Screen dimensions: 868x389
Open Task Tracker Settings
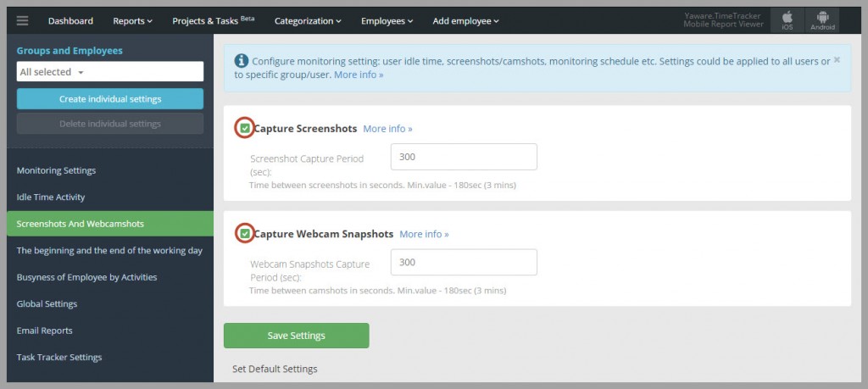[59, 357]
